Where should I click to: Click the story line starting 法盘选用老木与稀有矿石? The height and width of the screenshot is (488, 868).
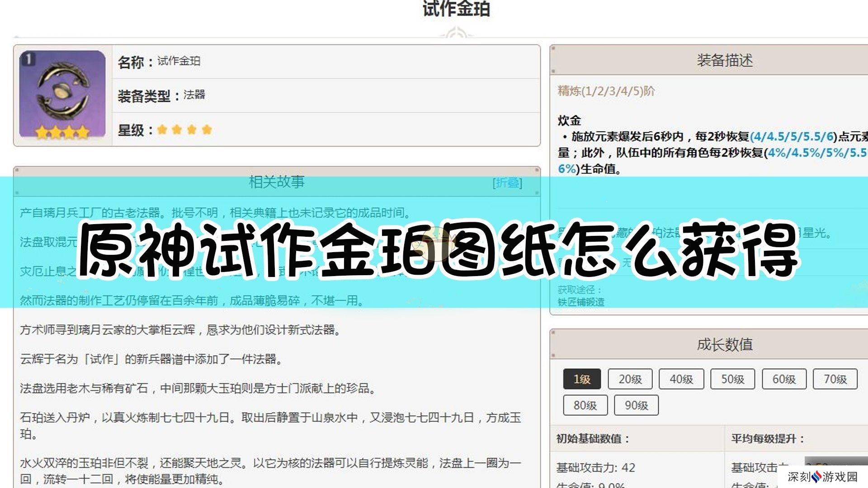coord(198,389)
